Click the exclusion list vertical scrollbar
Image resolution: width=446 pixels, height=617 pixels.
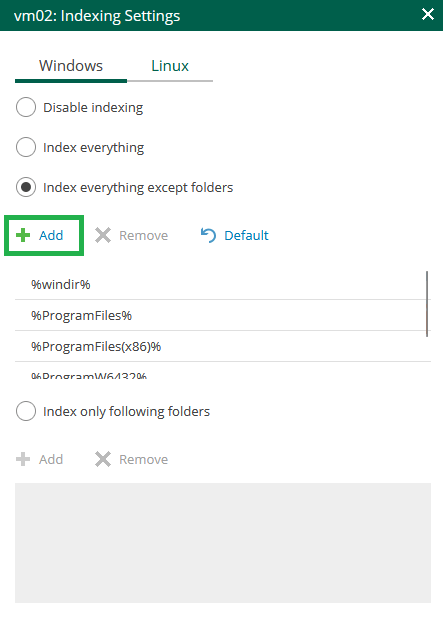427,303
